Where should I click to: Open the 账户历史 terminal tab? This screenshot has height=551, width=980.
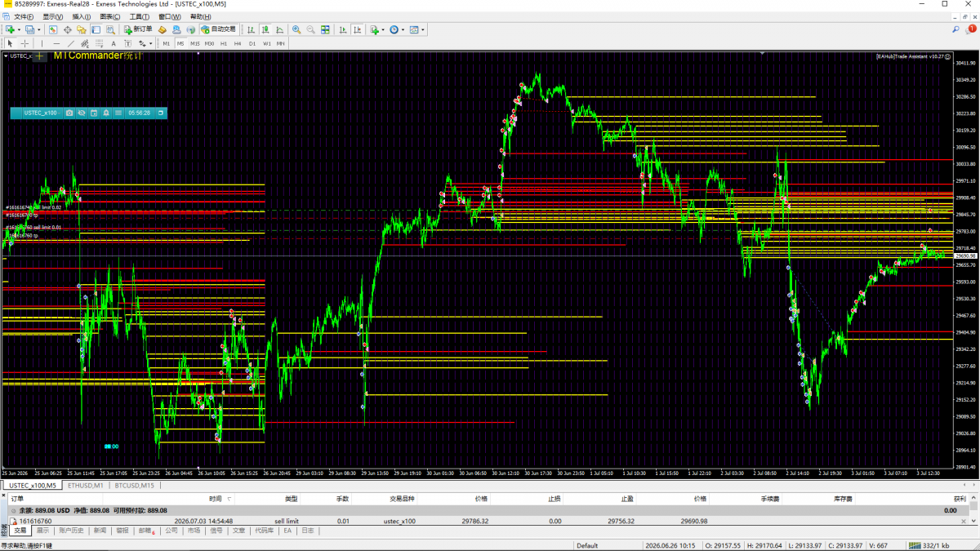point(70,530)
